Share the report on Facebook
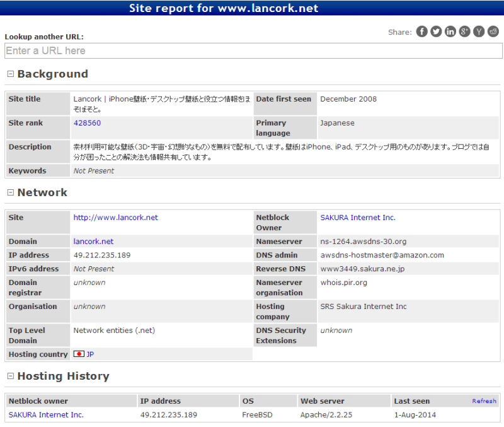504x427 pixels. tap(421, 32)
